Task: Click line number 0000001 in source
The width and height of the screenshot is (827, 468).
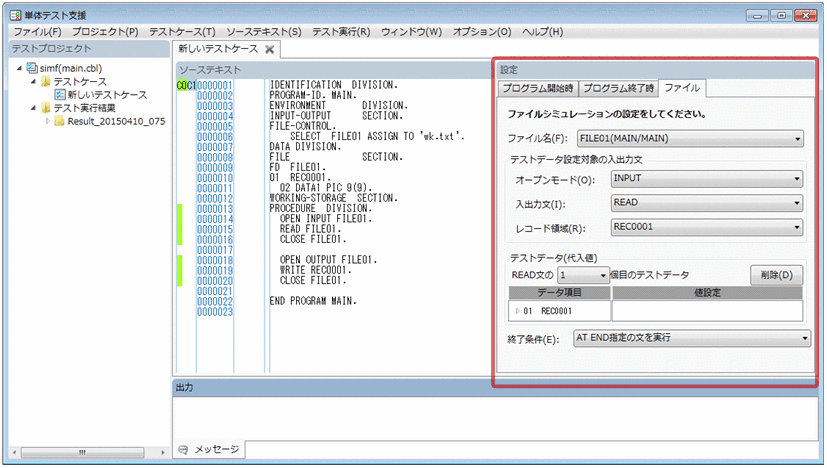Action: (x=215, y=85)
